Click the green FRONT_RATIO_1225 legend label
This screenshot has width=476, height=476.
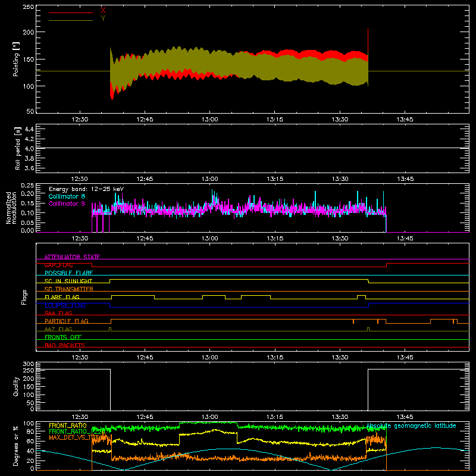click(77, 431)
